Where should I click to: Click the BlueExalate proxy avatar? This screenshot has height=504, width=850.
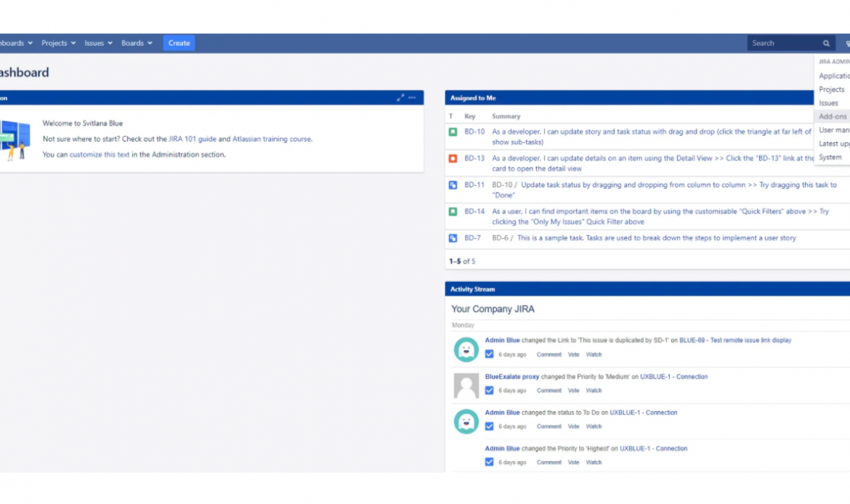(466, 386)
